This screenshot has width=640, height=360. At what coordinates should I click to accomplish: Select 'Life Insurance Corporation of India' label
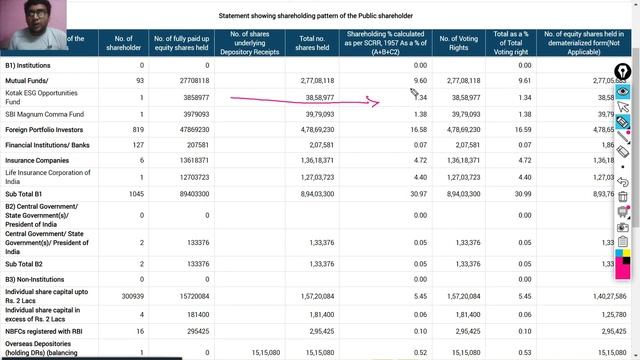tap(48, 177)
